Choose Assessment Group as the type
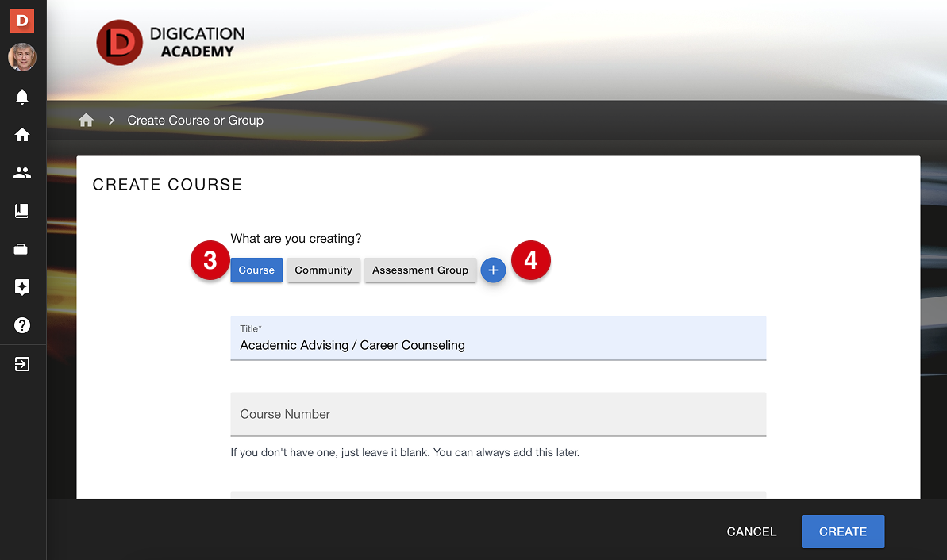Viewport: 947px width, 560px height. [420, 270]
